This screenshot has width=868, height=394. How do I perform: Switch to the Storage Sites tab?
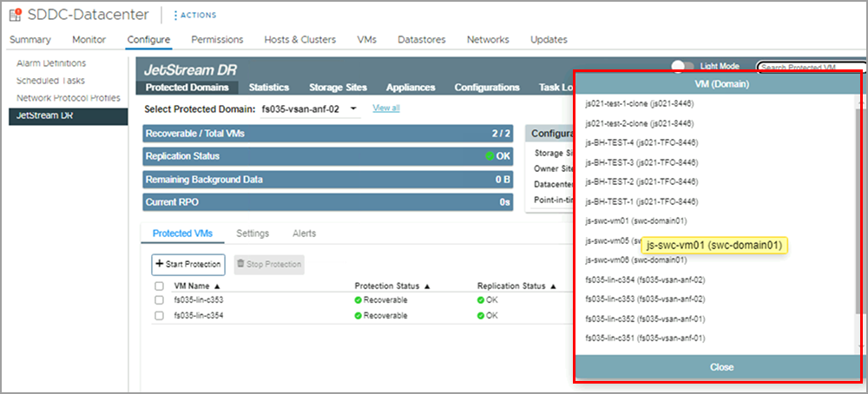pyautogui.click(x=338, y=87)
